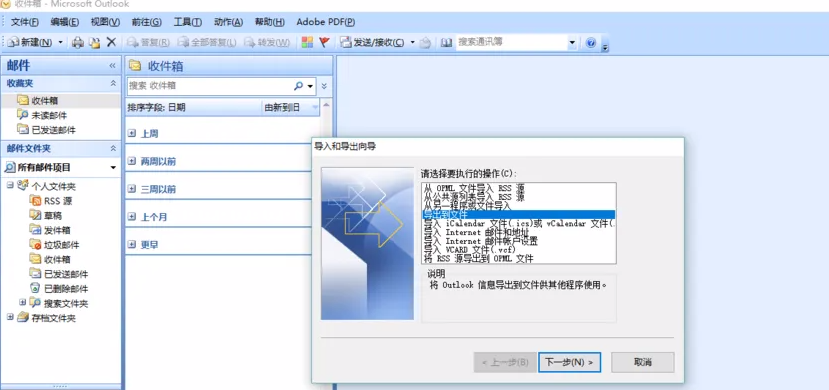Expand the 存档文件夹 tree node

(x=10, y=318)
